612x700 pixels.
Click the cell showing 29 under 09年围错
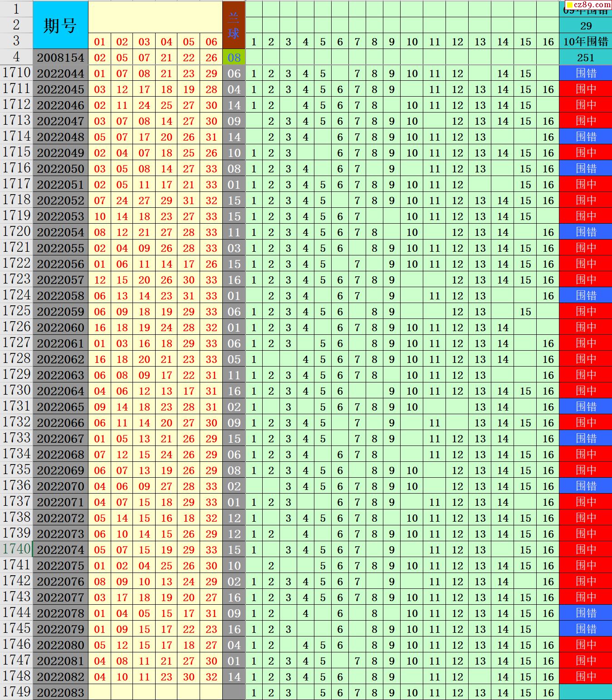[x=585, y=26]
